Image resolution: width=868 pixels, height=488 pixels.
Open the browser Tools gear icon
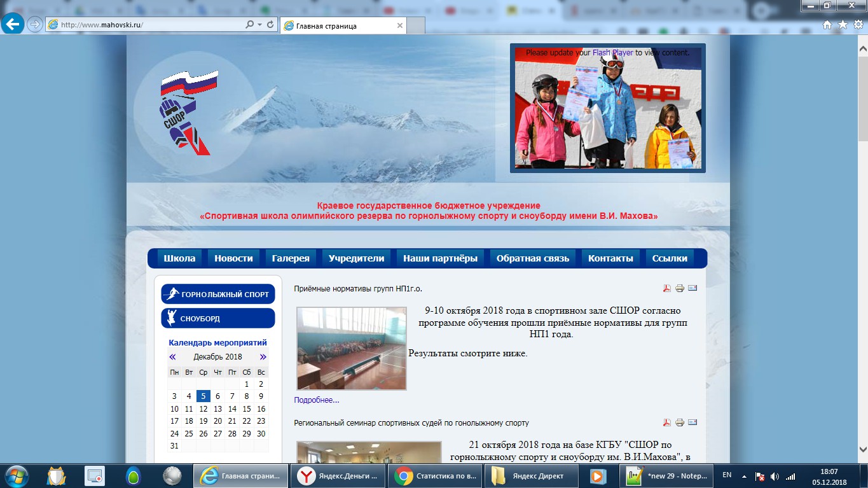(x=857, y=24)
